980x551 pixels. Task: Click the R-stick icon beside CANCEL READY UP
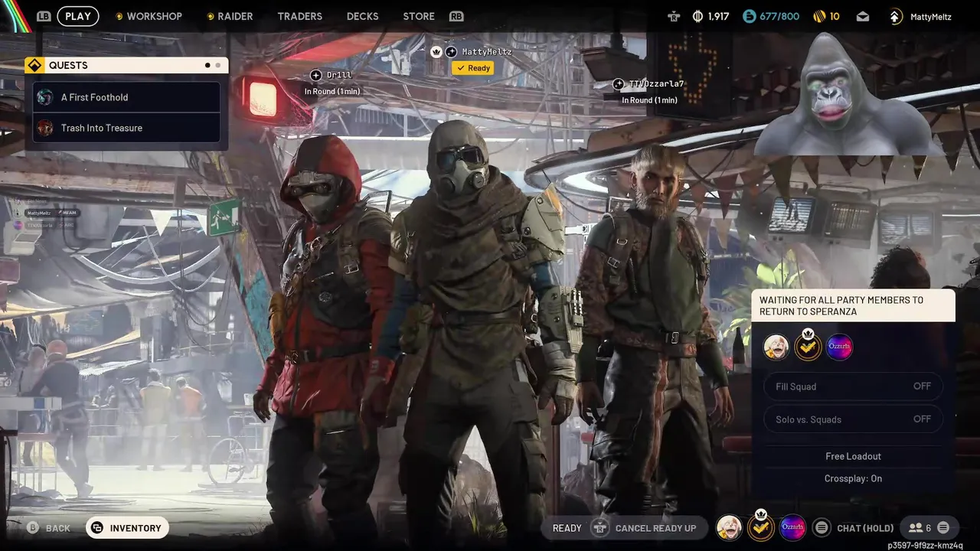(x=601, y=528)
